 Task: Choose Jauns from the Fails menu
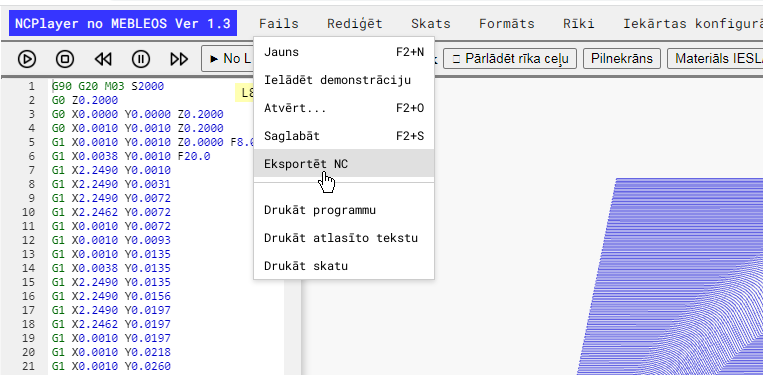click(x=344, y=52)
